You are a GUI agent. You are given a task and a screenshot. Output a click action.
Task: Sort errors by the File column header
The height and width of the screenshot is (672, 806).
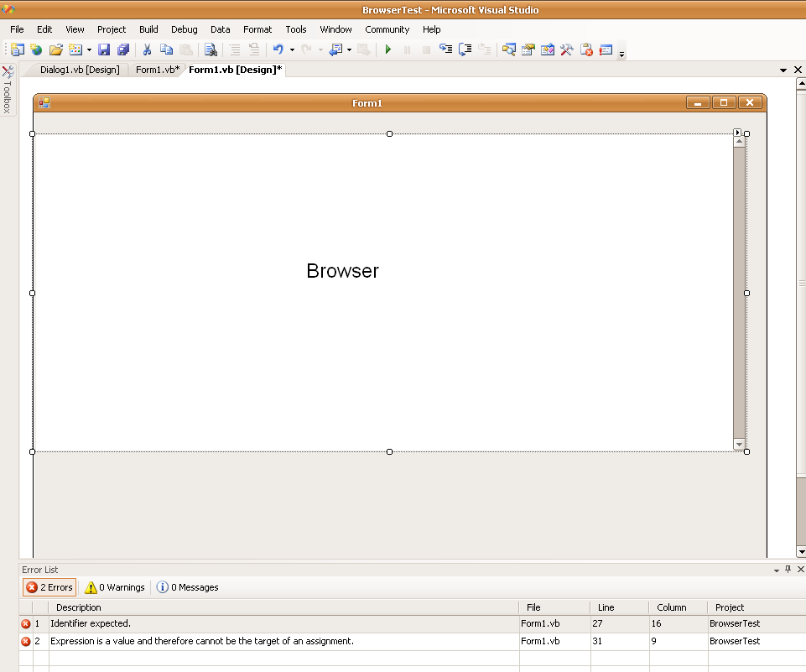(554, 607)
